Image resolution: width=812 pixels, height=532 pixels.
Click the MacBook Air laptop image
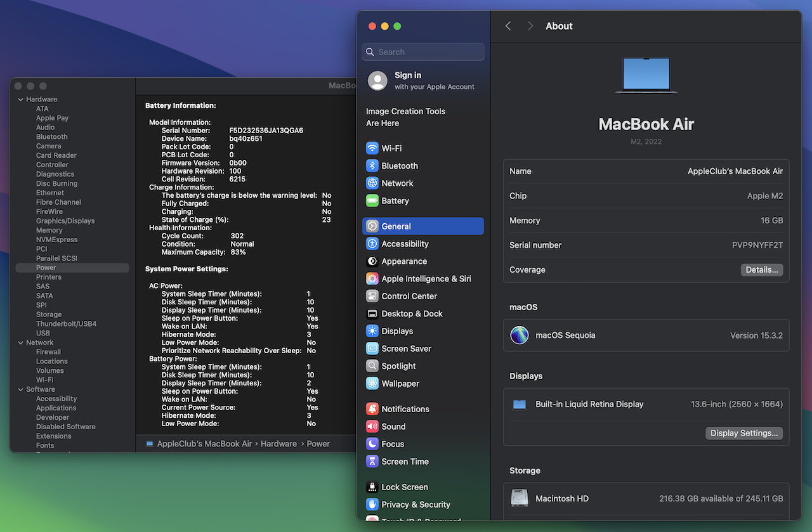(646, 75)
